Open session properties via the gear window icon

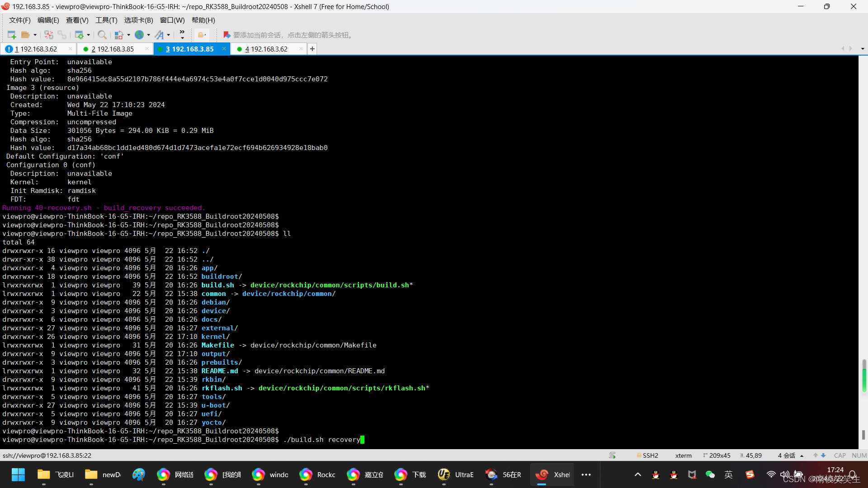point(79,35)
